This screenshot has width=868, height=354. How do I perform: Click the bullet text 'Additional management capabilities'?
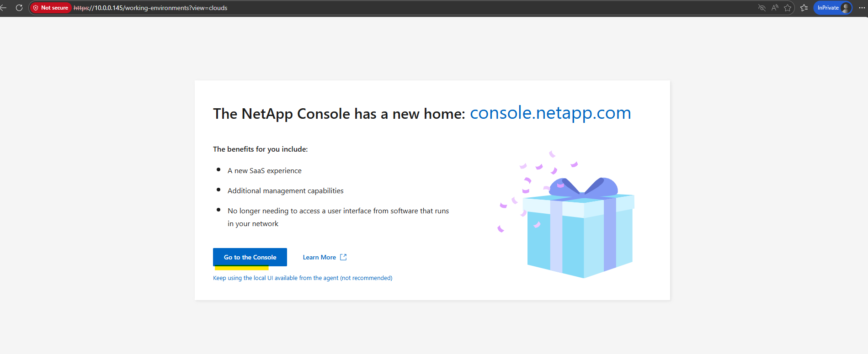click(286, 190)
